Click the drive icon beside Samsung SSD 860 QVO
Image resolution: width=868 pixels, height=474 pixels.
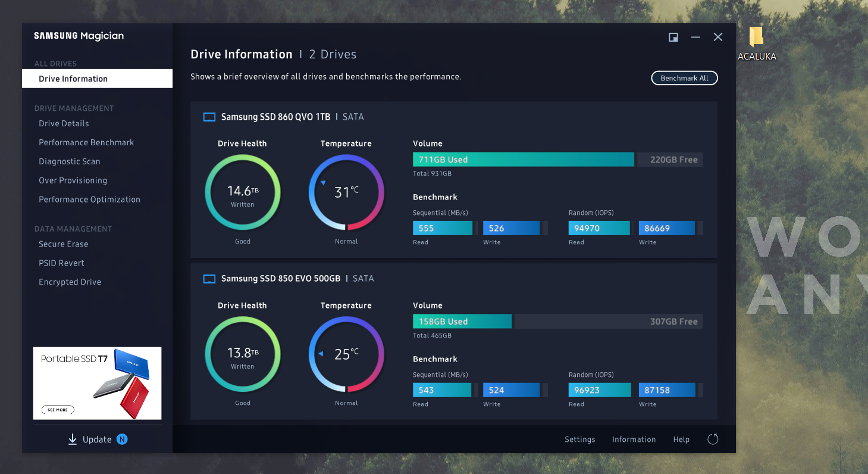coord(209,117)
